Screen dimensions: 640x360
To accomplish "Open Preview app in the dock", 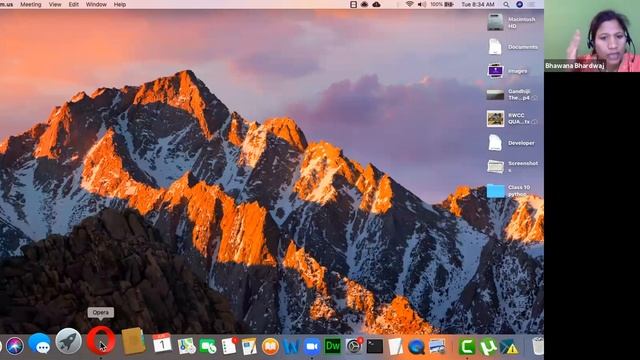I will click(437, 346).
